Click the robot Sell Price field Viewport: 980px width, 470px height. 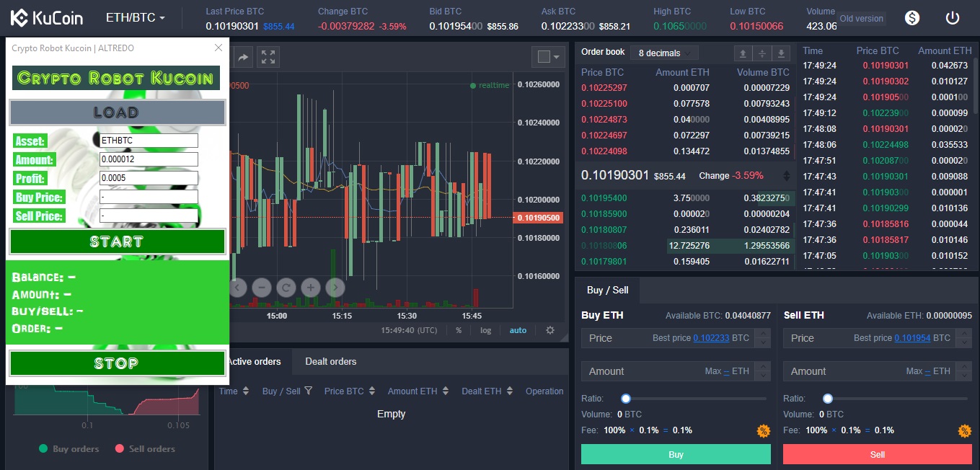(149, 216)
